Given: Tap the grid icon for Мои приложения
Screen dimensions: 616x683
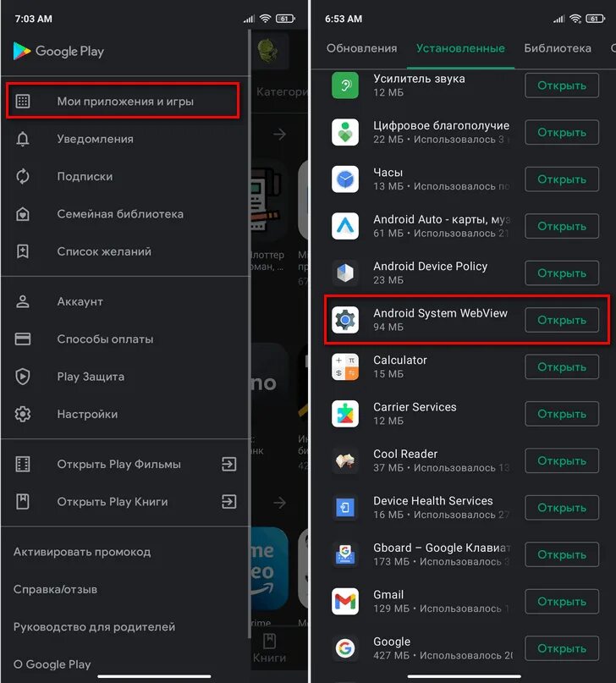Looking at the screenshot, I should [23, 101].
